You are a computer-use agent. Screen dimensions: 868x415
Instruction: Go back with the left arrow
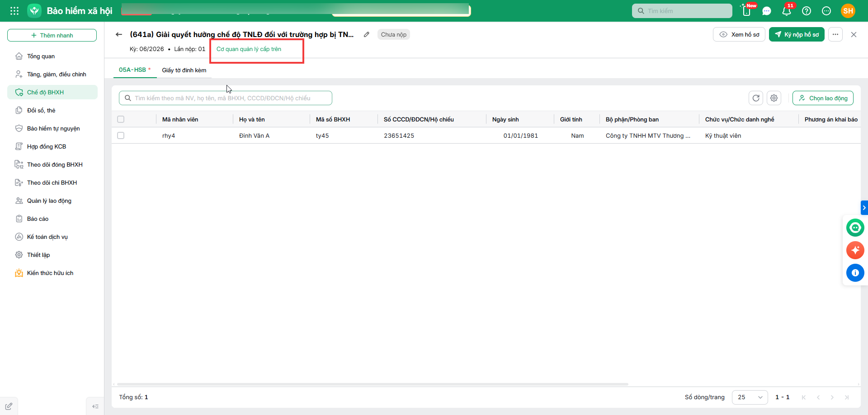tap(119, 34)
